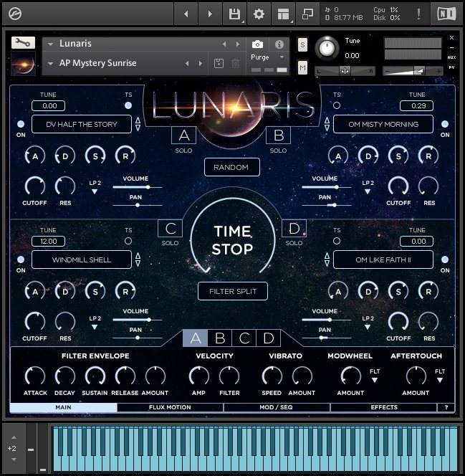Switch to the FLUX MOTION tab
Viewport: 465px width, 476px height.
[171, 407]
